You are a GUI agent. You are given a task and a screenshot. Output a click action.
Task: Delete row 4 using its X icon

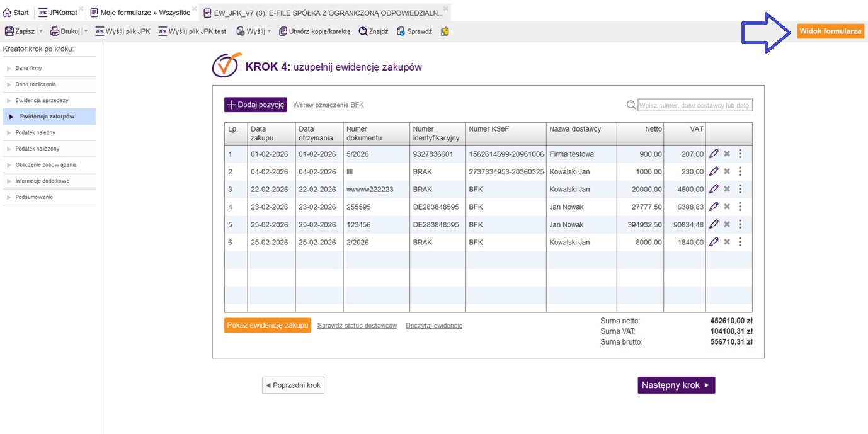coord(726,207)
